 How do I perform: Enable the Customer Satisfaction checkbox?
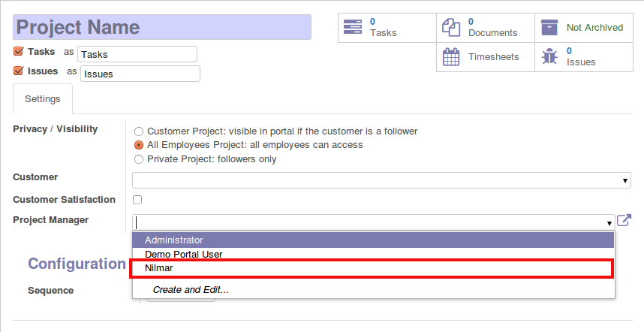pos(137,200)
